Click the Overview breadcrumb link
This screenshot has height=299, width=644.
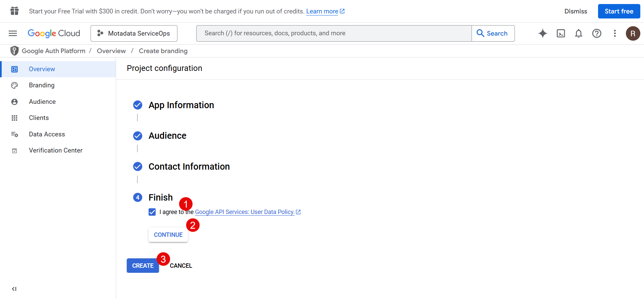point(111,51)
